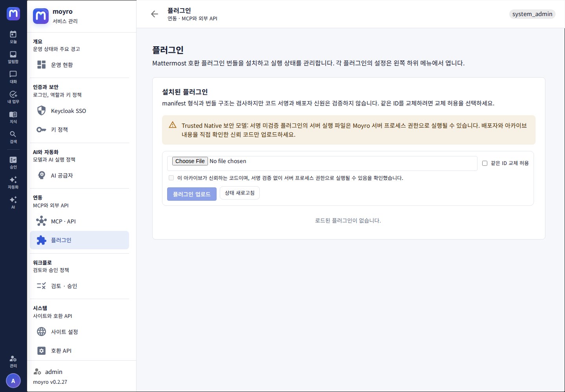Click the 연동 · MCP와 외부 API breadcrumb text
565x392 pixels.
[192, 18]
